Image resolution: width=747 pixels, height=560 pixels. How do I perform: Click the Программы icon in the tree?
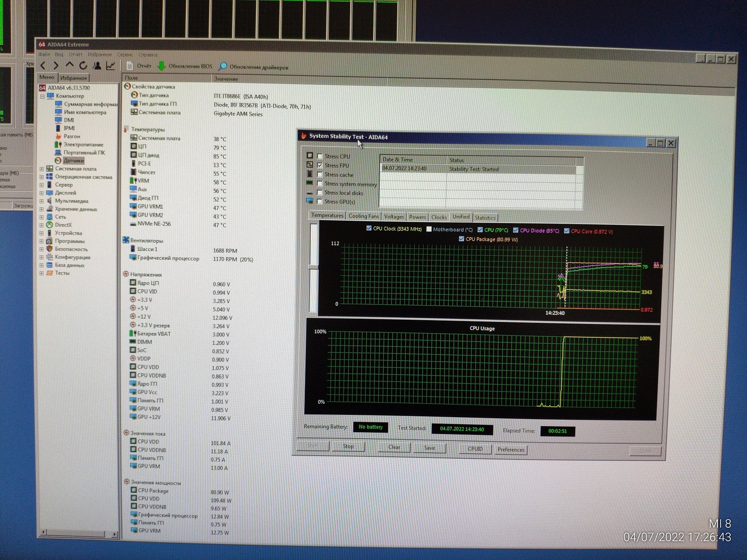pyautogui.click(x=49, y=241)
